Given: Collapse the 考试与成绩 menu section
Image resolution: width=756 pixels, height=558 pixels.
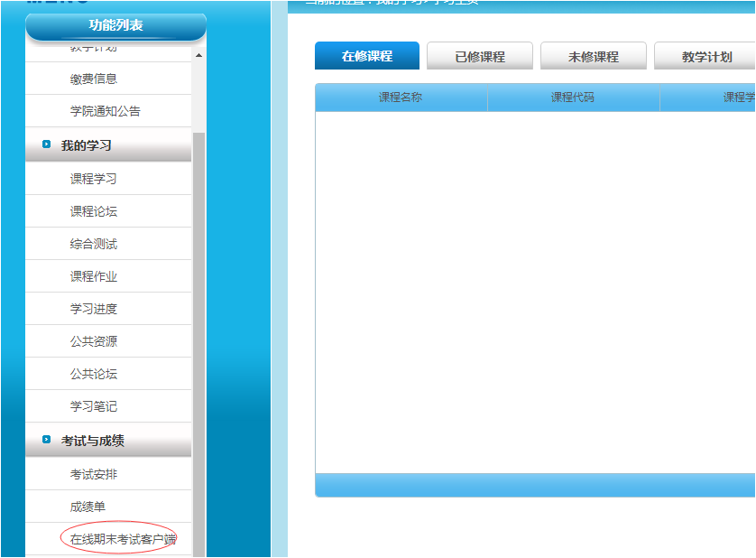Looking at the screenshot, I should click(93, 442).
